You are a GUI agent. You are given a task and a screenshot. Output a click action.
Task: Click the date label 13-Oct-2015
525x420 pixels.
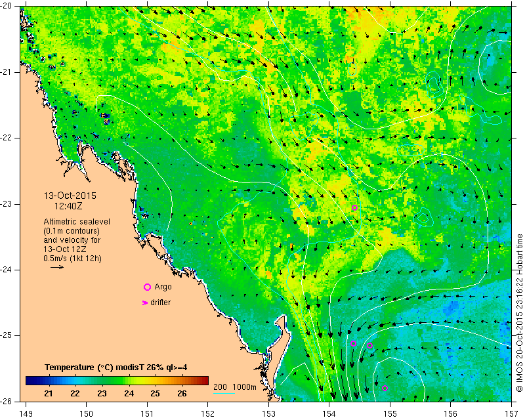tap(70, 196)
